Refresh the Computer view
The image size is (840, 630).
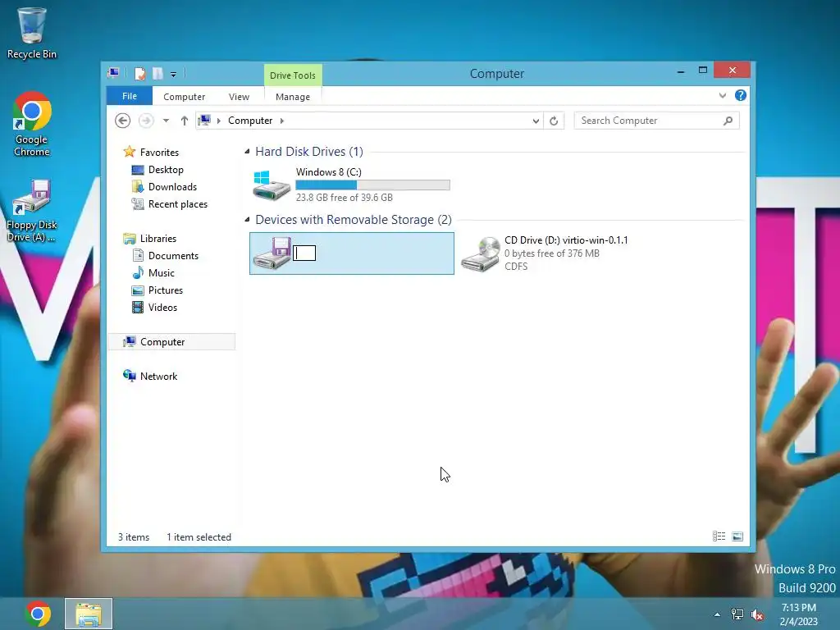coord(554,121)
